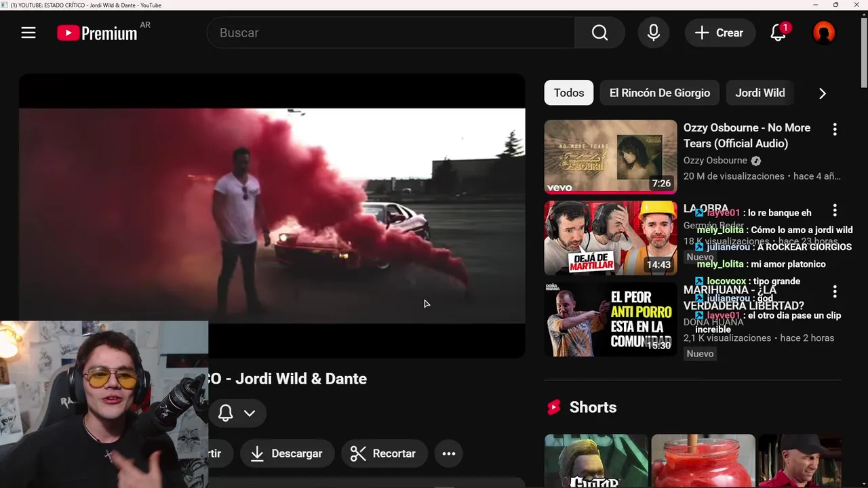Open Ozzy Osbourne No More Tears thumbnail
868x488 pixels.
click(610, 157)
